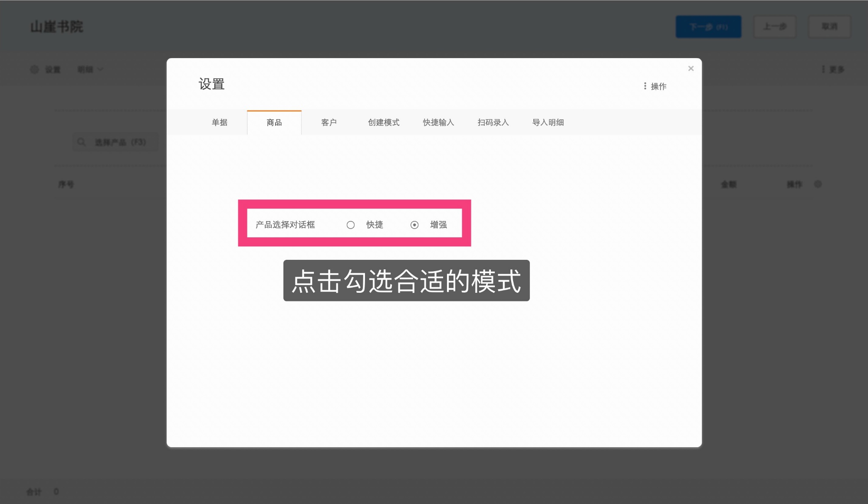
Task: Click the gear icon in the 操作 table column header
Action: (818, 184)
